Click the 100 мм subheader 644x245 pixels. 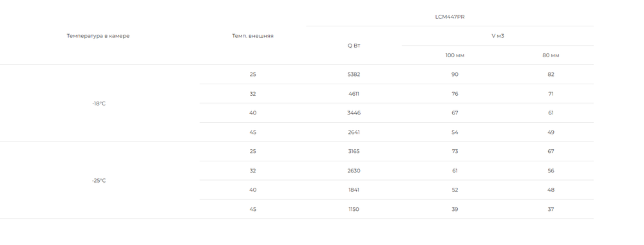point(455,55)
